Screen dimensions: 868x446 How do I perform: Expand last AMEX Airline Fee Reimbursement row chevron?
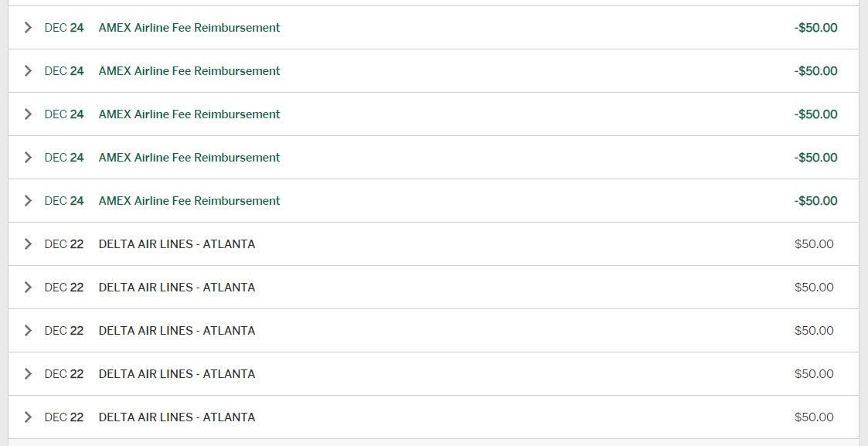coord(29,201)
